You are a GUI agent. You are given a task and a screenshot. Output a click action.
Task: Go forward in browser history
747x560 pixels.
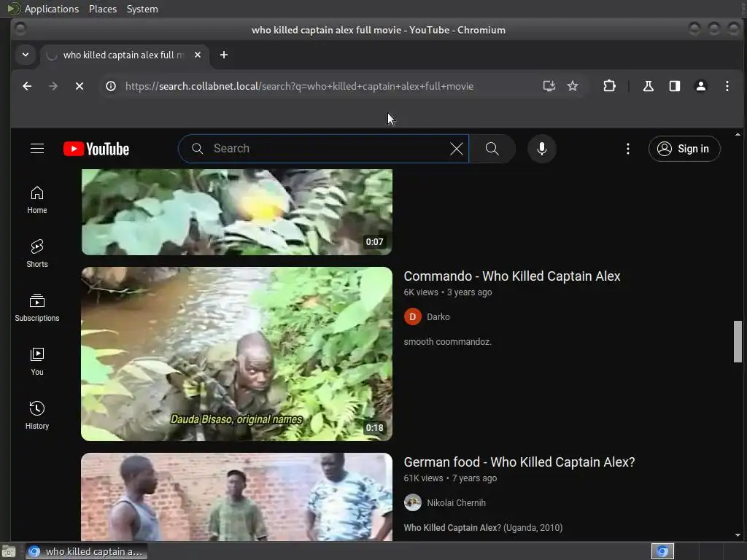pos(53,86)
